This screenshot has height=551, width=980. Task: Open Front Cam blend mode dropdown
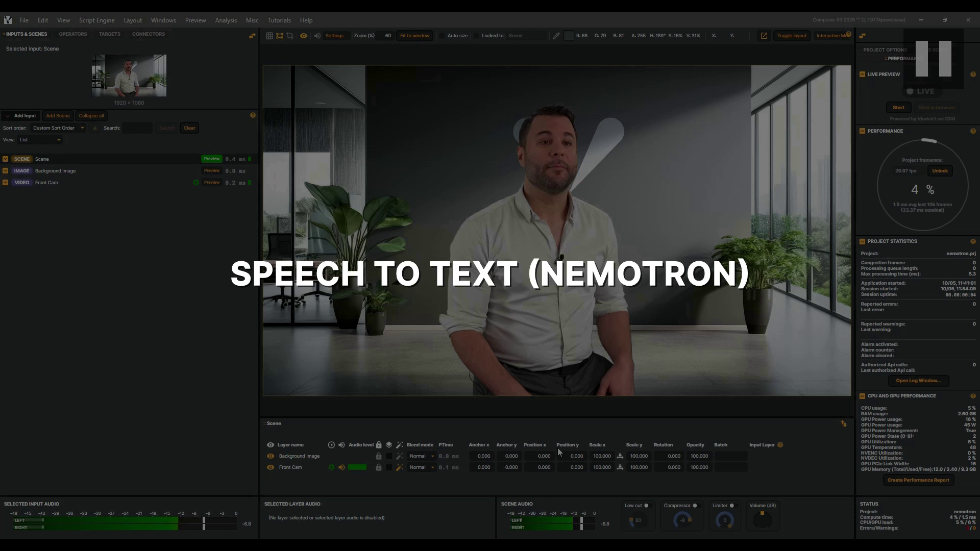click(422, 467)
